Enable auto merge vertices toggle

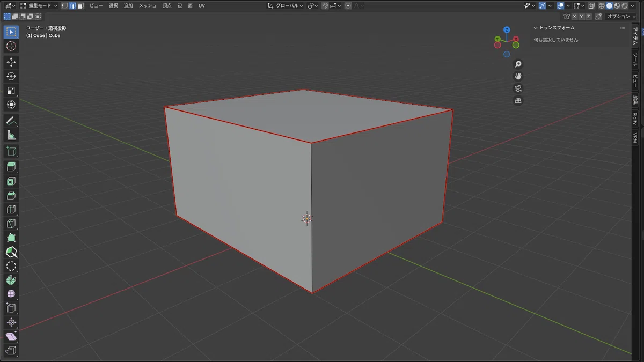[598, 17]
